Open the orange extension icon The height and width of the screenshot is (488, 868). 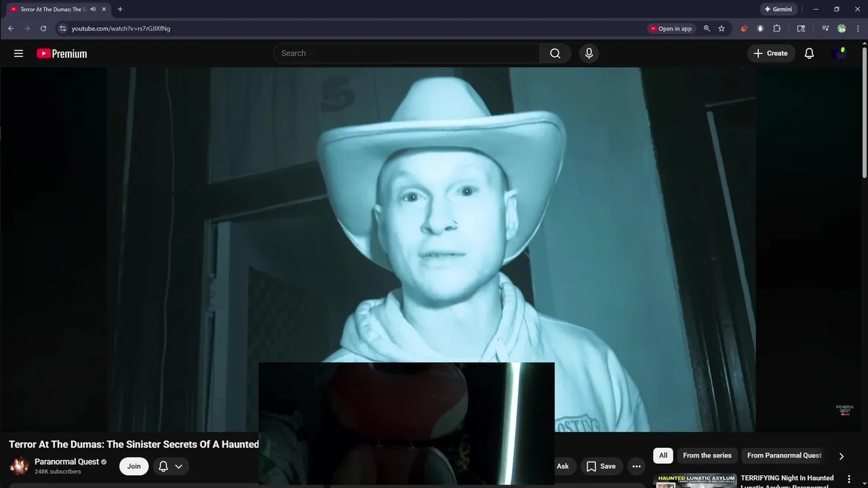(744, 28)
